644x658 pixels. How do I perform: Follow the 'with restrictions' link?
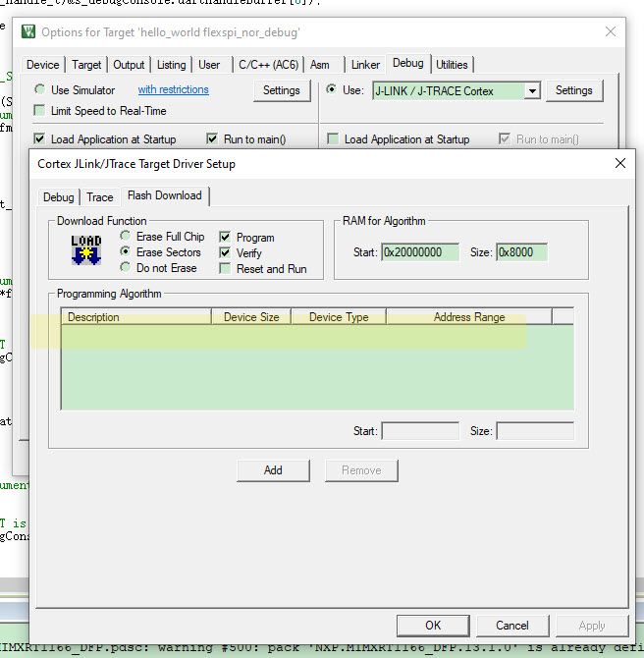pyautogui.click(x=174, y=89)
